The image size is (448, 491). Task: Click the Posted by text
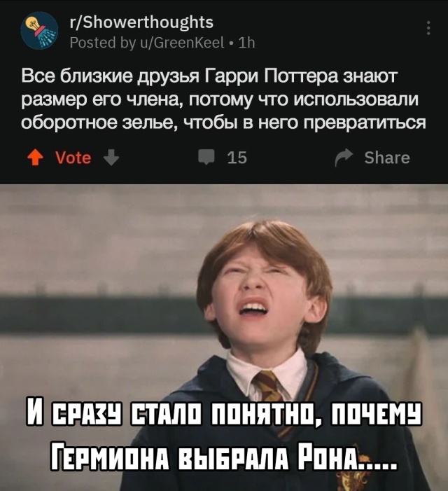click(102, 42)
